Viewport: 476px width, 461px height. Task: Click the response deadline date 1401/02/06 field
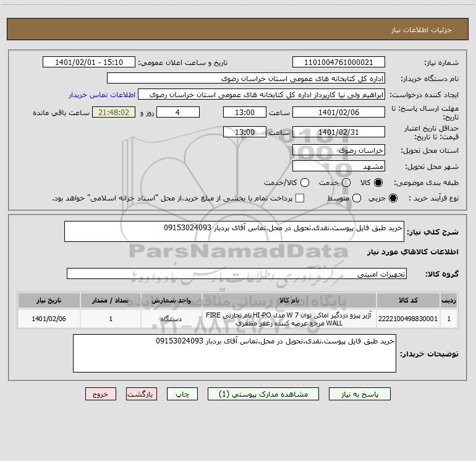339,112
